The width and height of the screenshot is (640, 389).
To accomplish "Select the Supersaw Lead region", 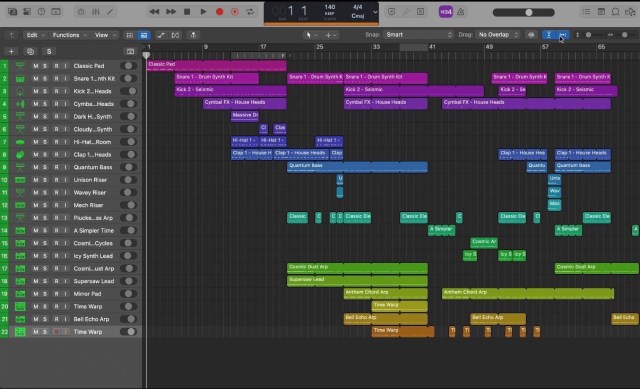I will (357, 281).
